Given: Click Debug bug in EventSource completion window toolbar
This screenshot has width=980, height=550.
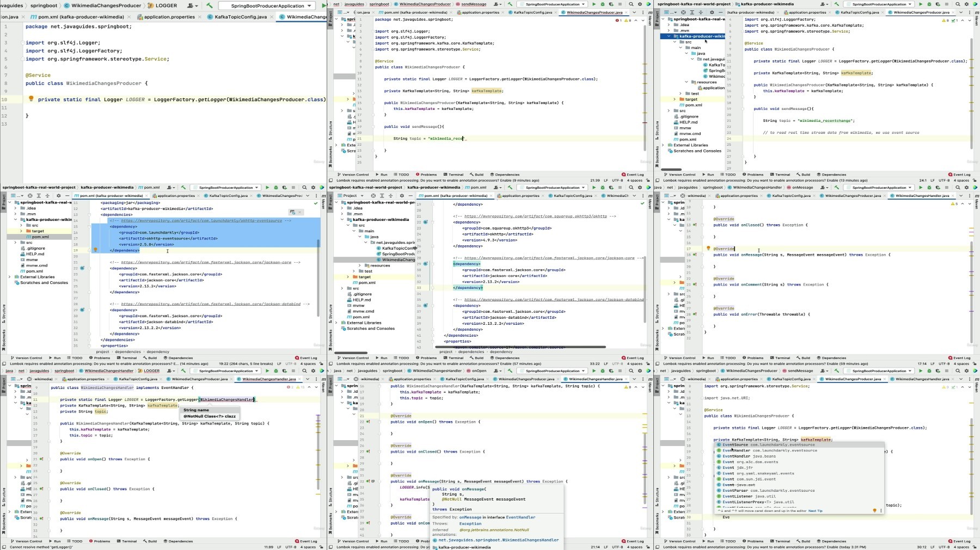Looking at the screenshot, I should coord(929,371).
